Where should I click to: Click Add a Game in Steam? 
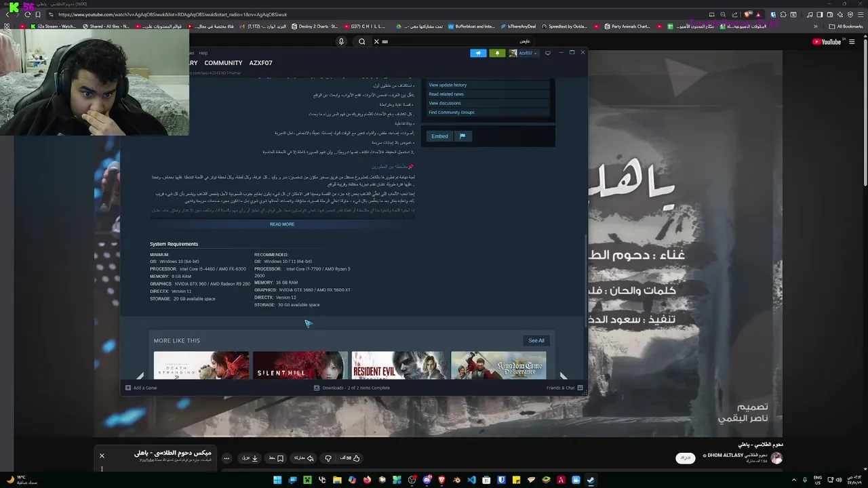(141, 388)
